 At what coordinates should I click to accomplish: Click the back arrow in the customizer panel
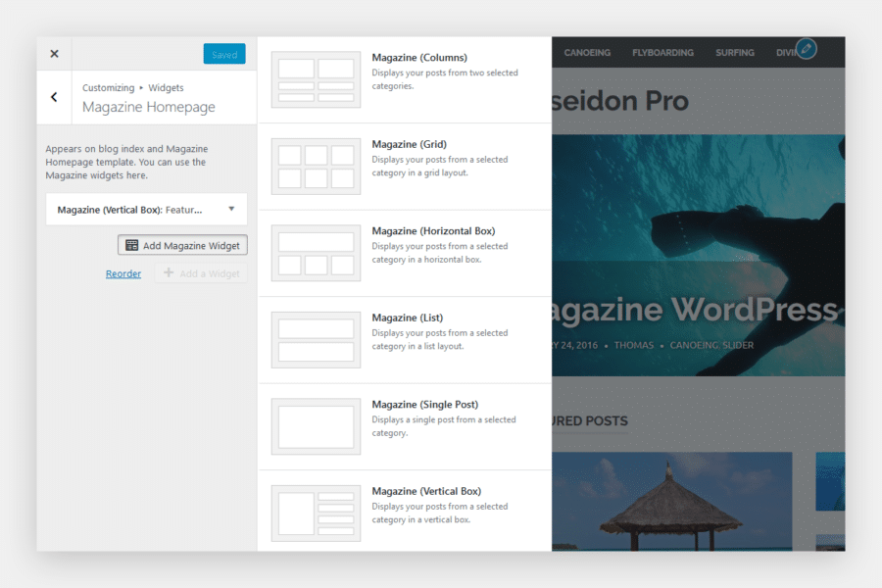[54, 97]
